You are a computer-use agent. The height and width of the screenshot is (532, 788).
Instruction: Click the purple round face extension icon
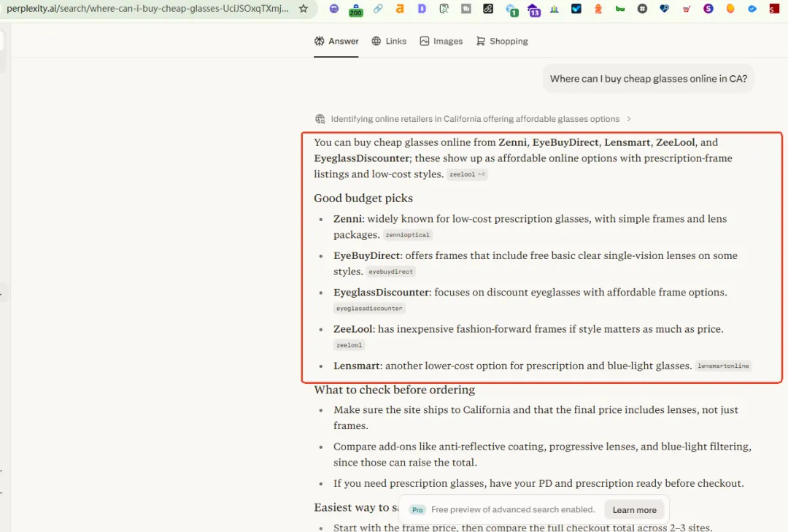(x=334, y=9)
